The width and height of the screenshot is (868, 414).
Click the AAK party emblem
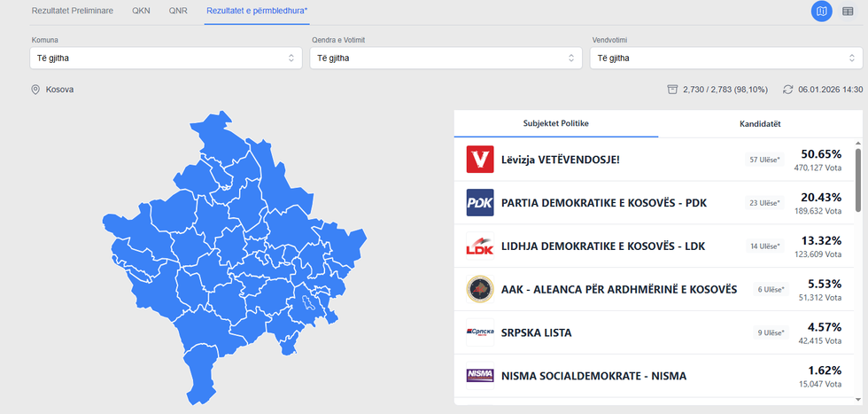click(479, 290)
